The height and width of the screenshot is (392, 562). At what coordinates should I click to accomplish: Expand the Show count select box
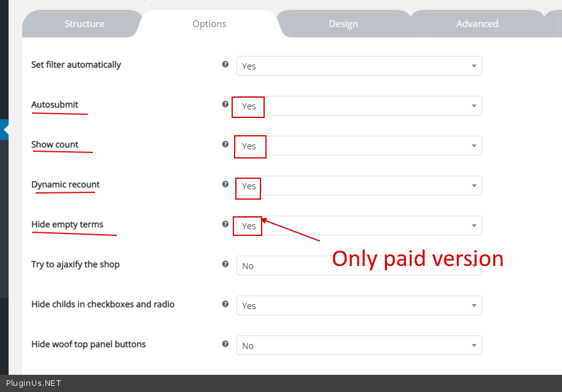point(359,146)
